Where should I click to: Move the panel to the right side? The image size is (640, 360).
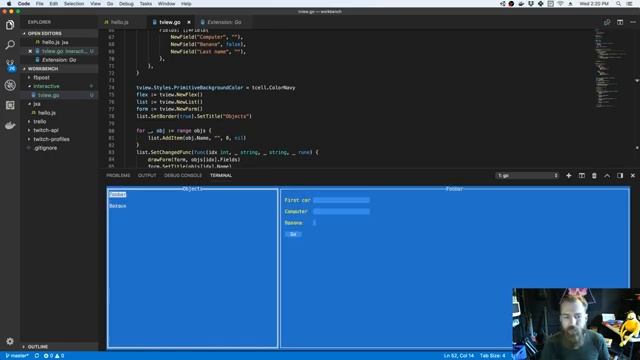pyautogui.click(x=620, y=176)
